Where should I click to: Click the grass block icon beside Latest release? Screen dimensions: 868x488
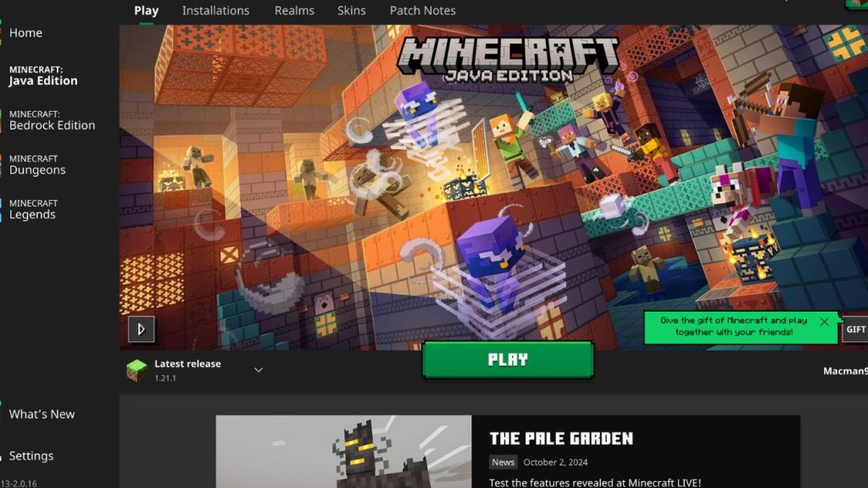point(137,369)
